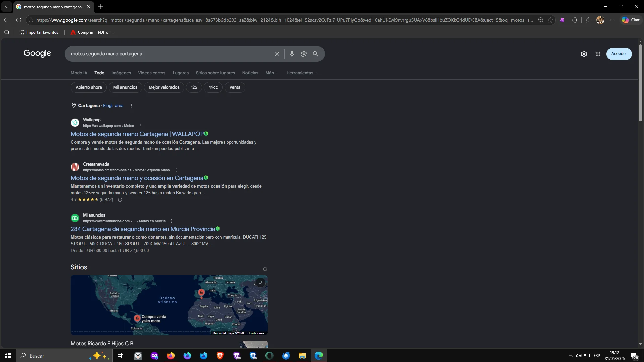Reload the page
Image resolution: width=644 pixels, height=362 pixels.
click(19, 20)
